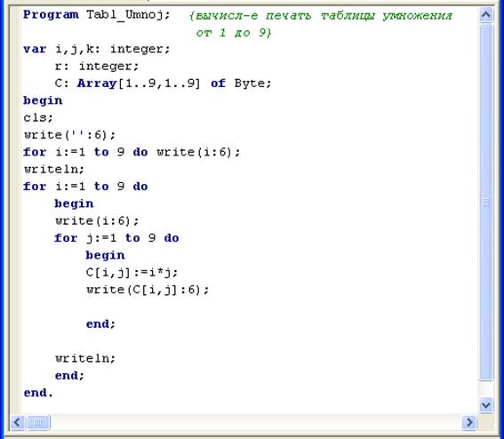Click the empty horizontal scrollbar track

point(255,422)
